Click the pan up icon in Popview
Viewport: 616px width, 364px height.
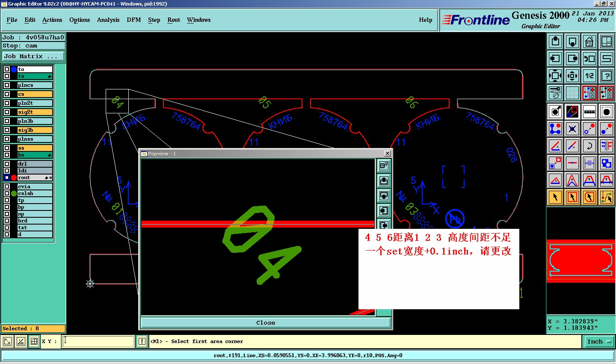click(384, 181)
